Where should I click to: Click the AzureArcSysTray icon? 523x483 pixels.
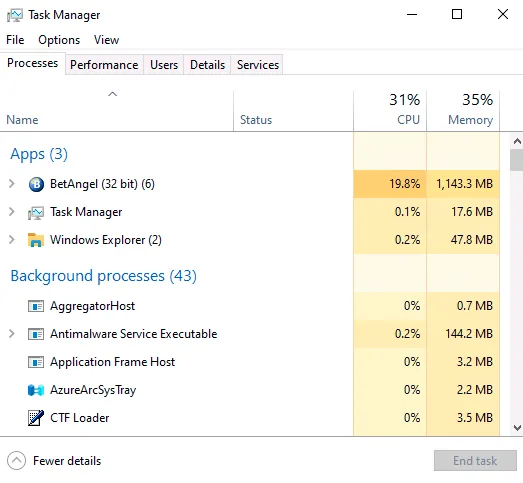tap(36, 390)
